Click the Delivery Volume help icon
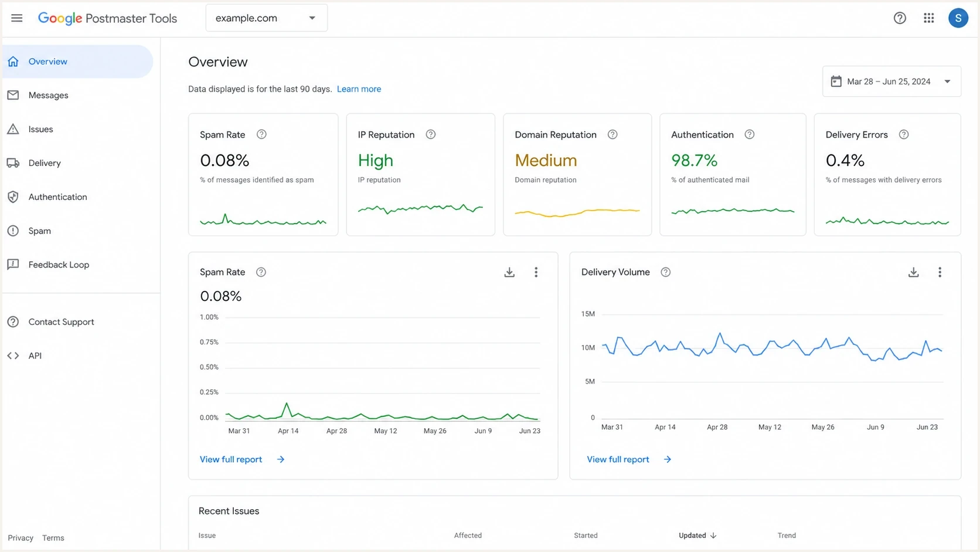 tap(666, 272)
